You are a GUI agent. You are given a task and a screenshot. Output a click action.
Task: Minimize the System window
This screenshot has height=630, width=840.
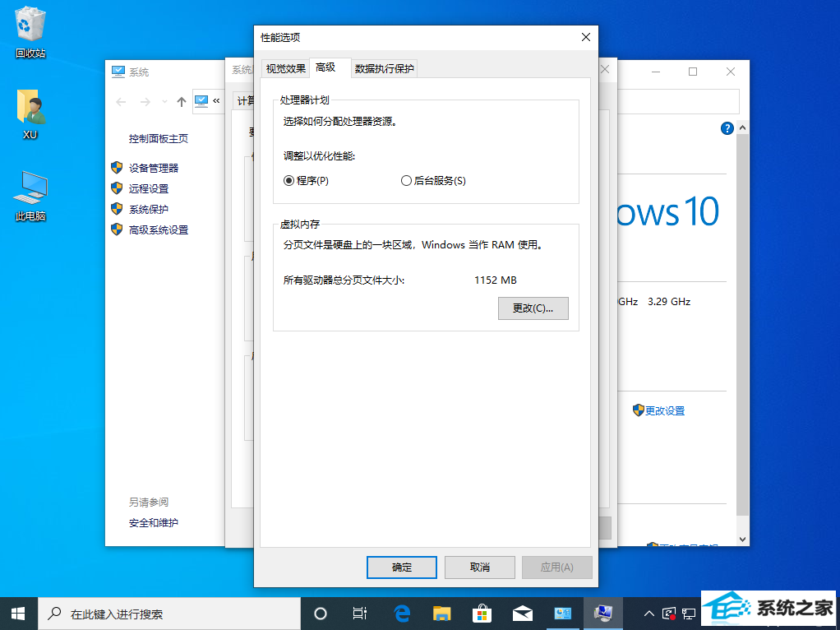[x=656, y=72]
